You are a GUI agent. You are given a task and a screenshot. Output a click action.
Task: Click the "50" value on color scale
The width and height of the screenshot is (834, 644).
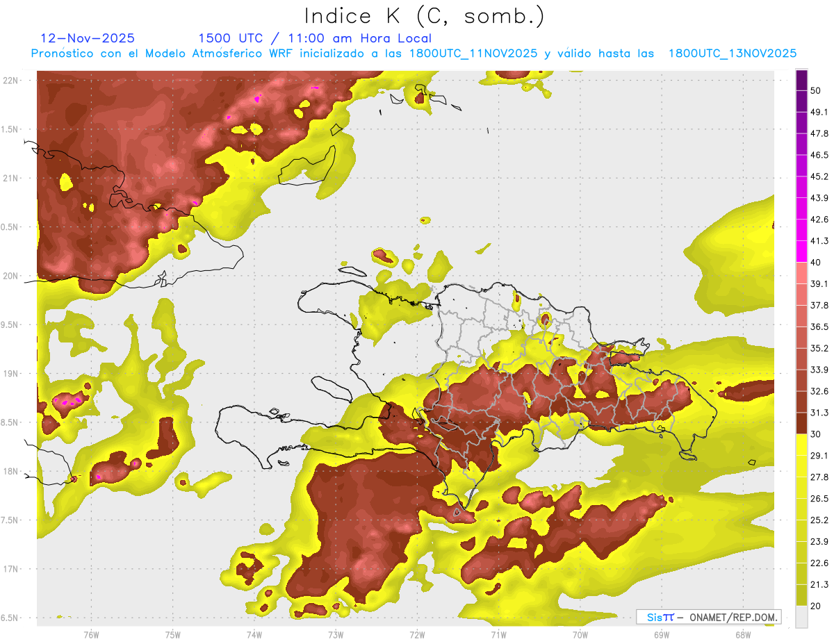(816, 91)
